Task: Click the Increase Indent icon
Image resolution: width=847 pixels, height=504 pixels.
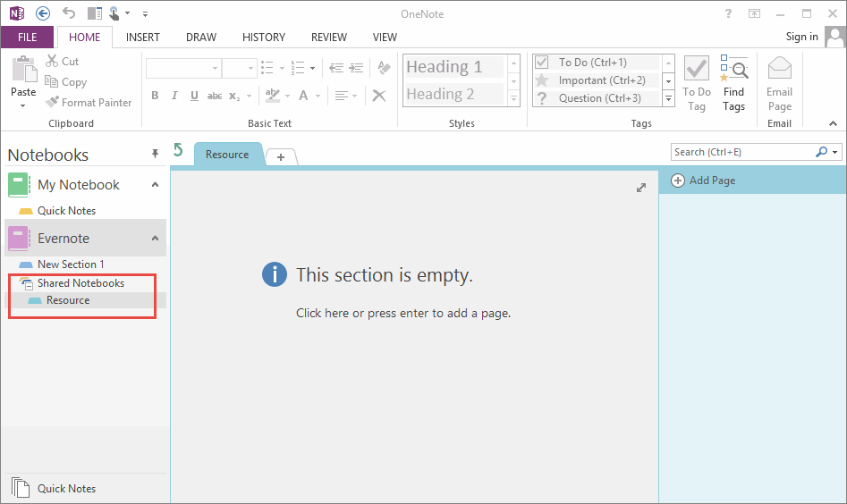Action: click(x=355, y=68)
